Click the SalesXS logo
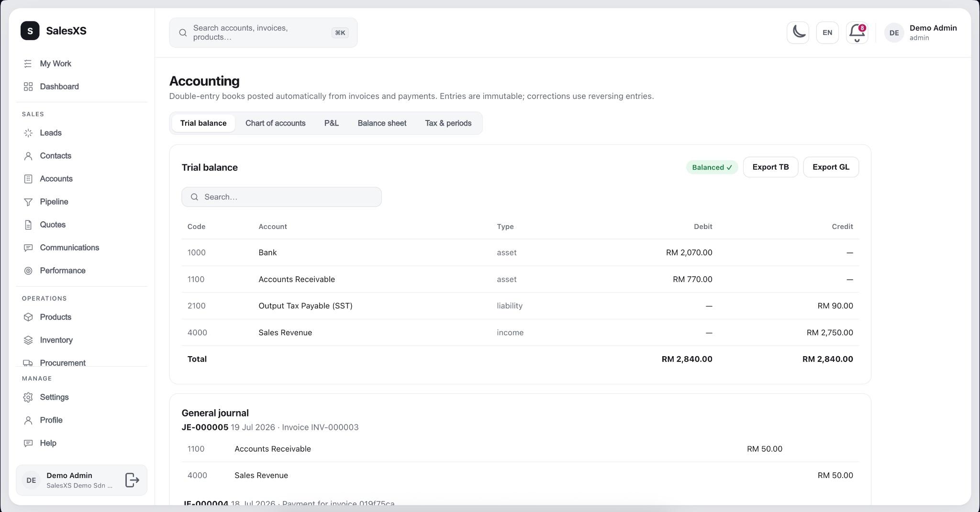The width and height of the screenshot is (980, 512). point(30,31)
